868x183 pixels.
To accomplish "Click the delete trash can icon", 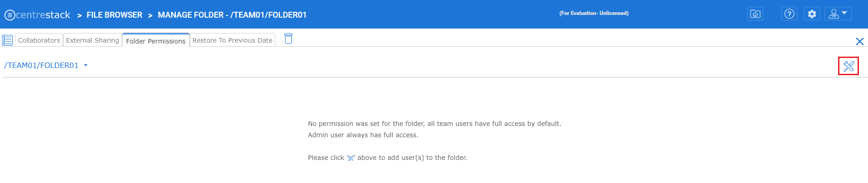I will pos(288,39).
